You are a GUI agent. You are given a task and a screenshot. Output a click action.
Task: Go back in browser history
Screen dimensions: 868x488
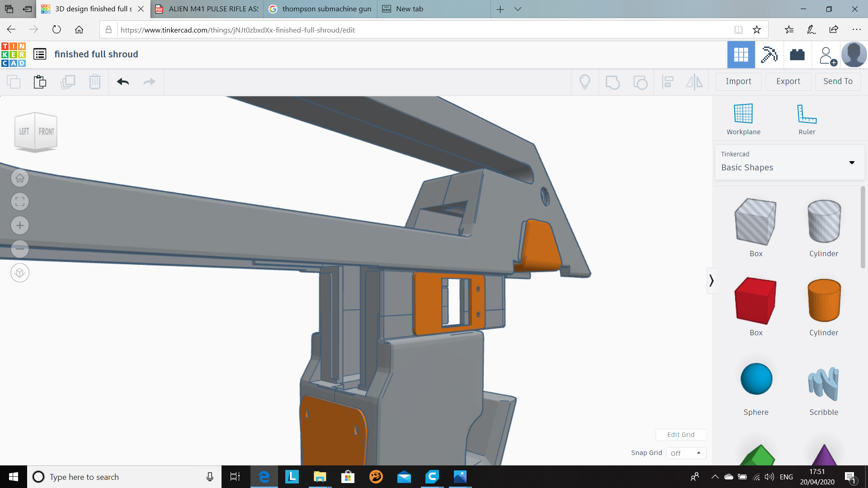[11, 30]
